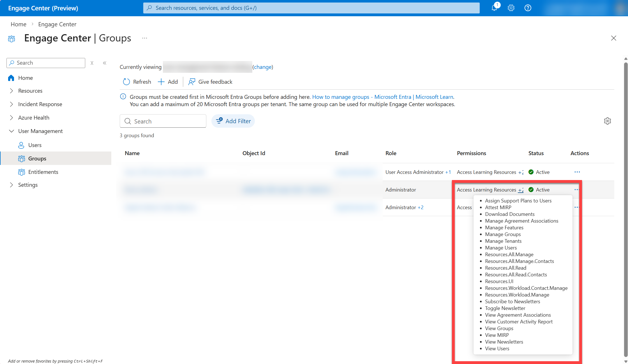
Task: Focus the sidebar Search field
Action: click(x=46, y=63)
